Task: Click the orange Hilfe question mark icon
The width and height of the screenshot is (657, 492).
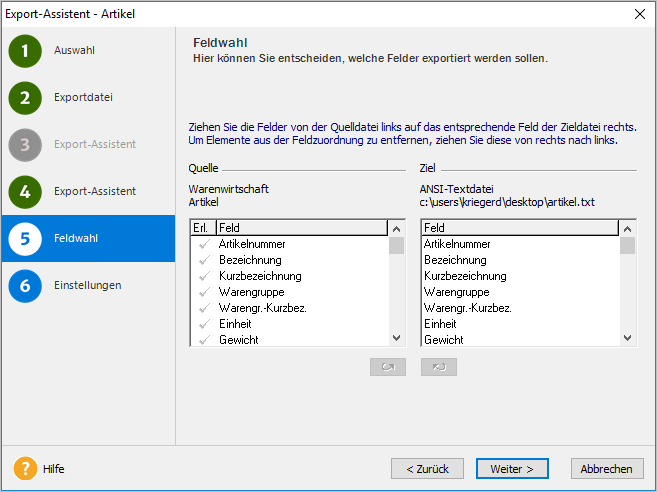Action: (x=25, y=468)
